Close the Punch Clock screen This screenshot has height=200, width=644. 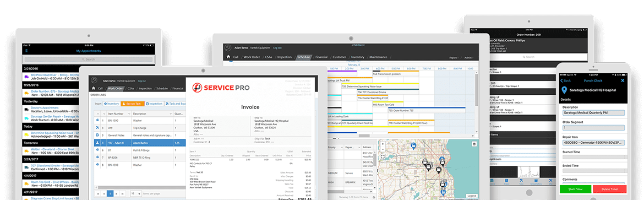coord(623,80)
